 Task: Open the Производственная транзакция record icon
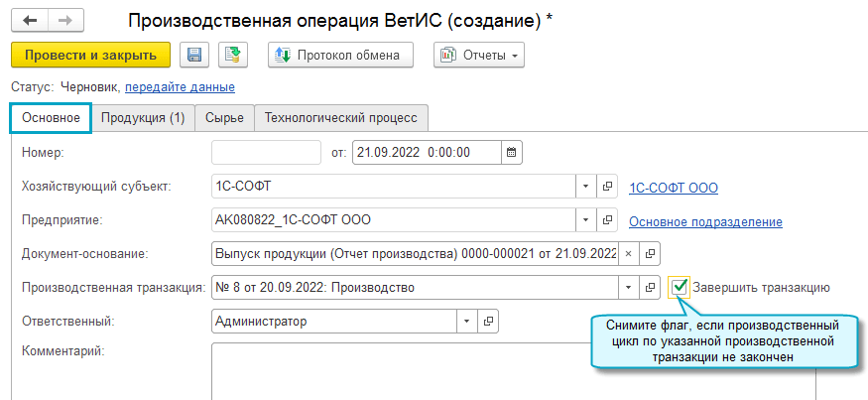click(651, 288)
